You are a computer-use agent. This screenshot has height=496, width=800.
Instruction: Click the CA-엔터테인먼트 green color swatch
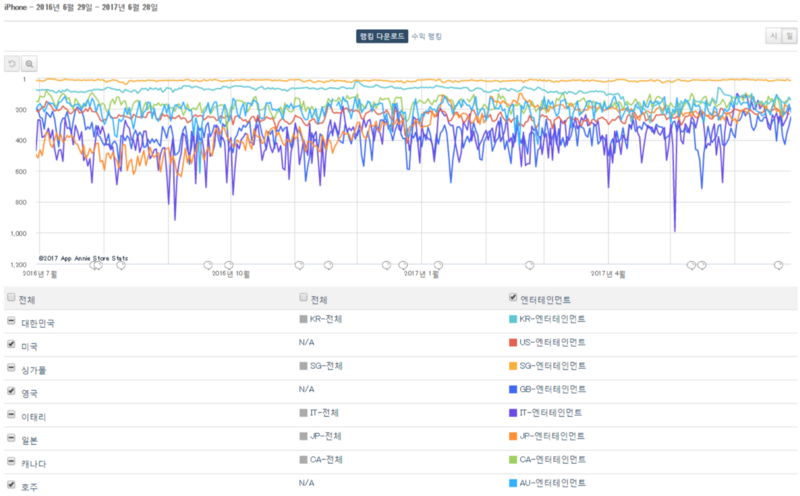[513, 460]
